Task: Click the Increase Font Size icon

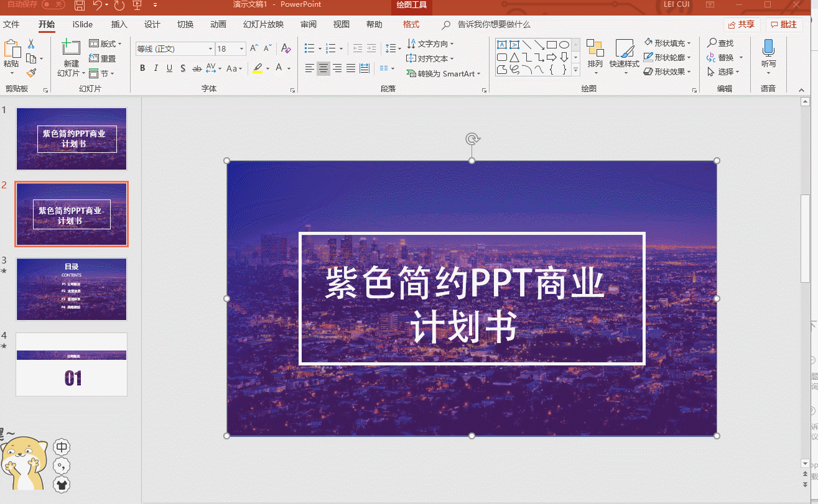Action: coord(254,48)
